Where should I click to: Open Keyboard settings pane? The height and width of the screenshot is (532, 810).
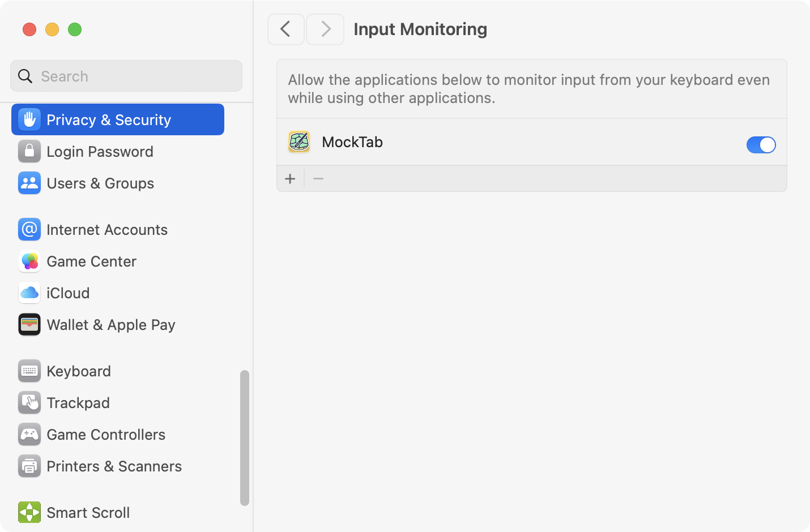(x=118, y=371)
